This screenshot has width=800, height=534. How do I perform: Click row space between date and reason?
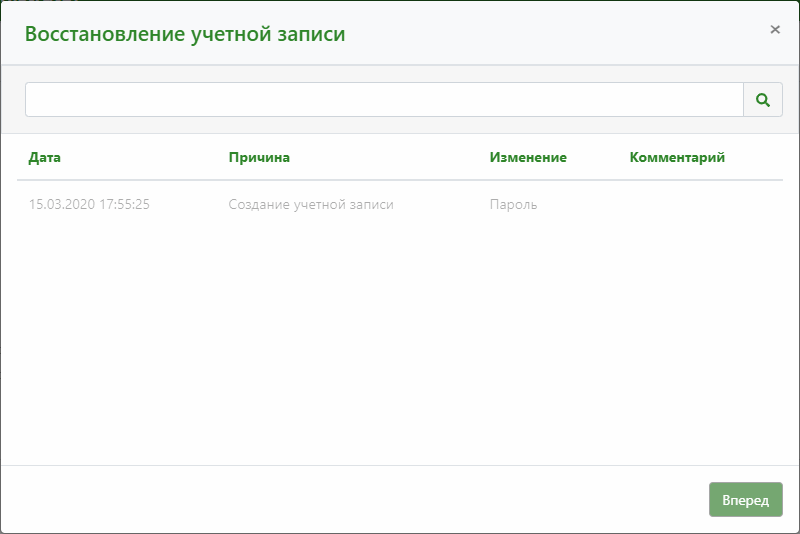[190, 205]
